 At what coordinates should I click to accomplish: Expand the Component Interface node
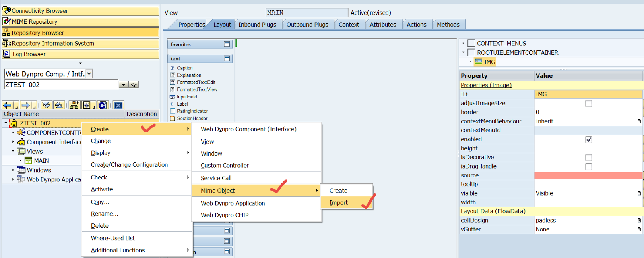[13, 142]
